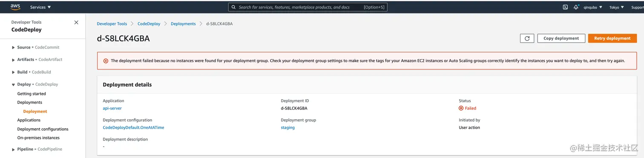644x158 pixels.
Task: Select the Deployment sidebar item
Action: pyautogui.click(x=35, y=111)
